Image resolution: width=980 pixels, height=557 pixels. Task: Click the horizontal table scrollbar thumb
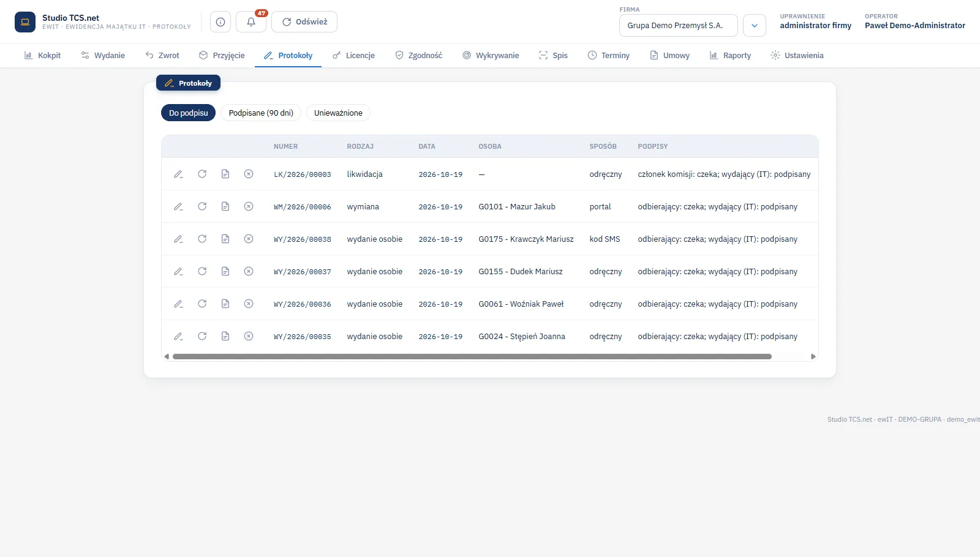pyautogui.click(x=472, y=356)
